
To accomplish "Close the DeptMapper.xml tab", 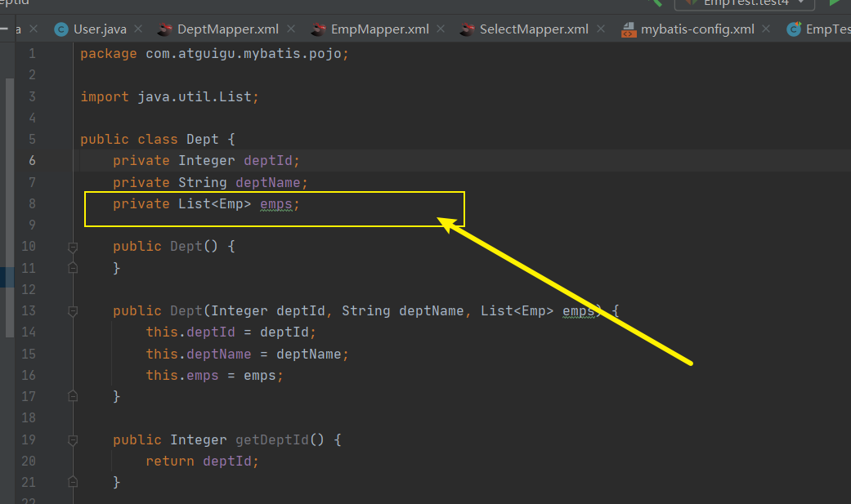I will click(x=292, y=29).
